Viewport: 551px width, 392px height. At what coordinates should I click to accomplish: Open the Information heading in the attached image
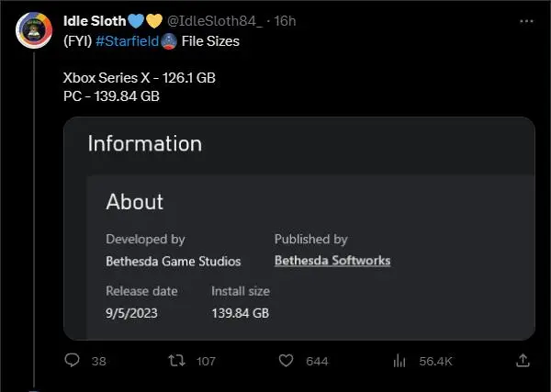(x=144, y=143)
